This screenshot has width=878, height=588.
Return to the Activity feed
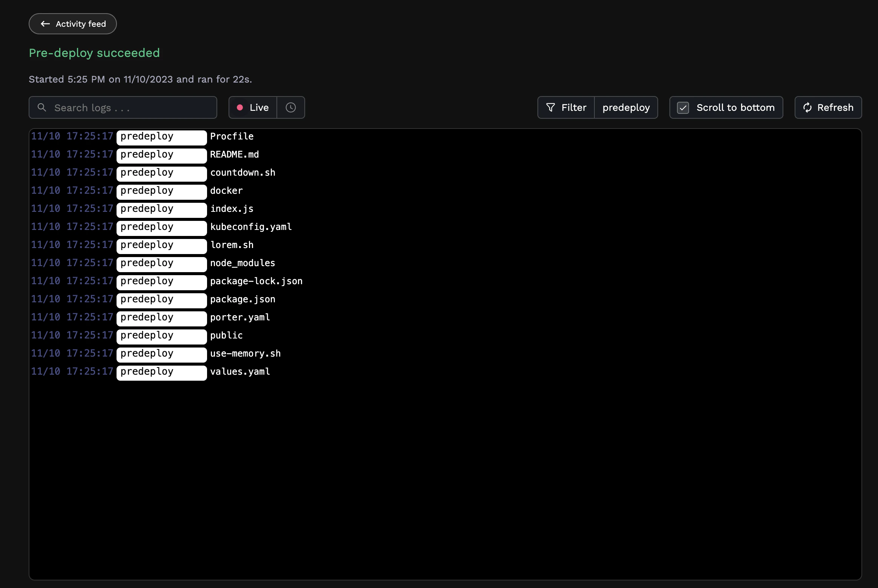coord(72,24)
